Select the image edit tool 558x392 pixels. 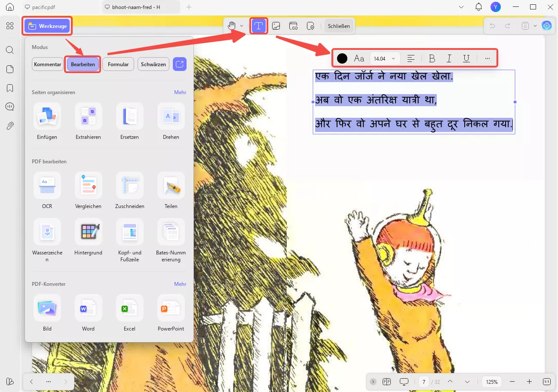276,26
